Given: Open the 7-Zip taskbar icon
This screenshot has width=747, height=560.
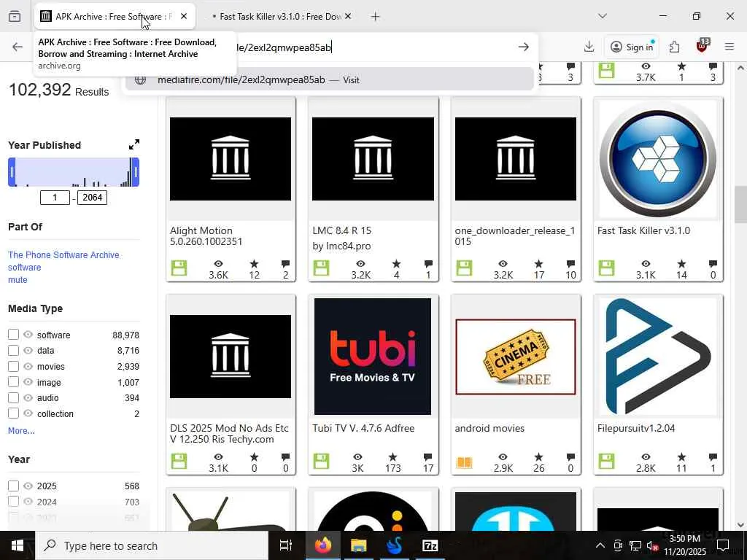Looking at the screenshot, I should 430,545.
